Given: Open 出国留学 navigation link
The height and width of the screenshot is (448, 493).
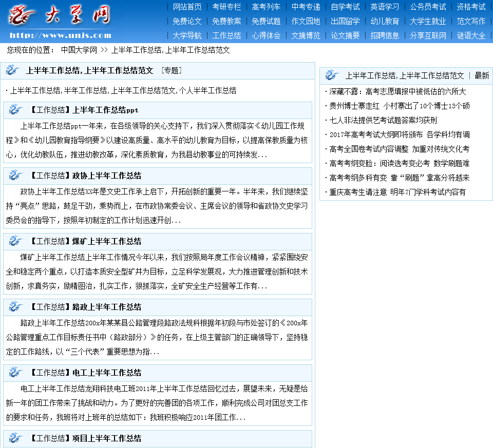Looking at the screenshot, I should coord(345,21).
